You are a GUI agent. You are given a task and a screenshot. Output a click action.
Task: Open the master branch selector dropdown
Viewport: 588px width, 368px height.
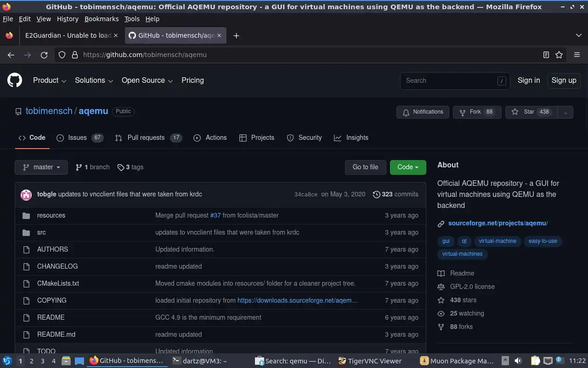tap(41, 167)
